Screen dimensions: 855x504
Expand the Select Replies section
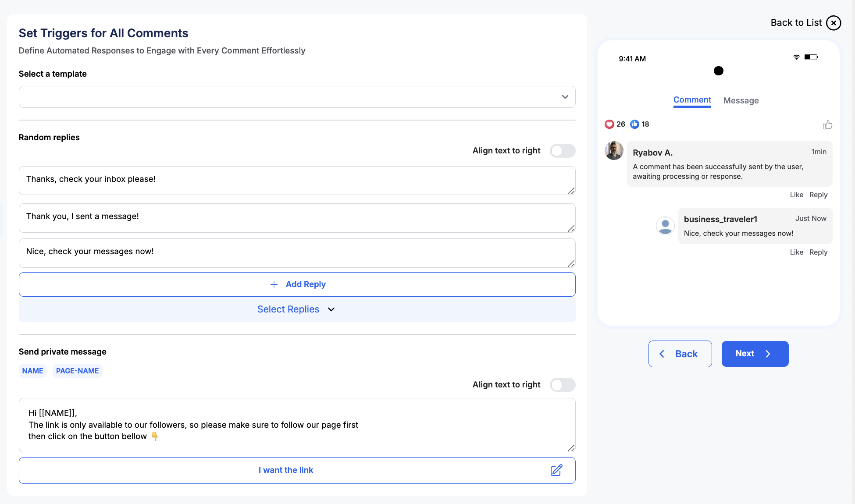click(x=296, y=309)
